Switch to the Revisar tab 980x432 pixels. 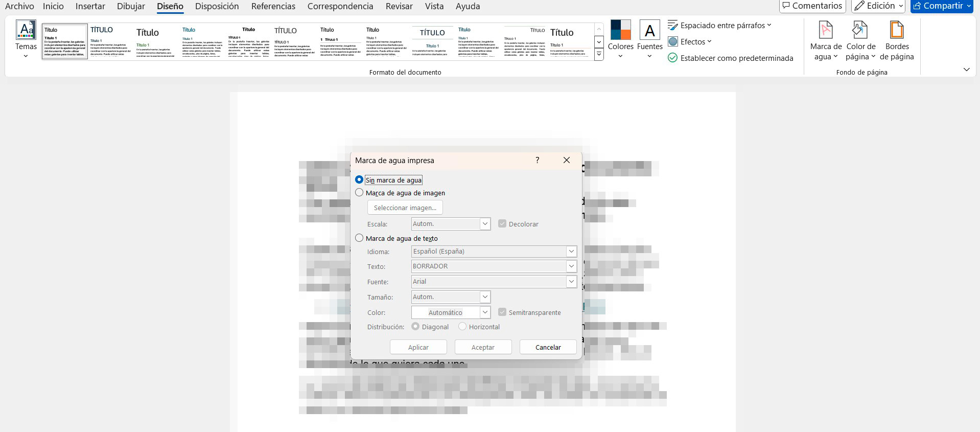[x=399, y=6]
